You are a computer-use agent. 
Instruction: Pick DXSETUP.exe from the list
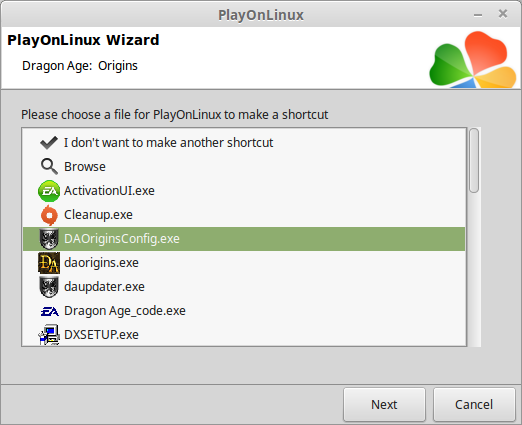[244, 335]
